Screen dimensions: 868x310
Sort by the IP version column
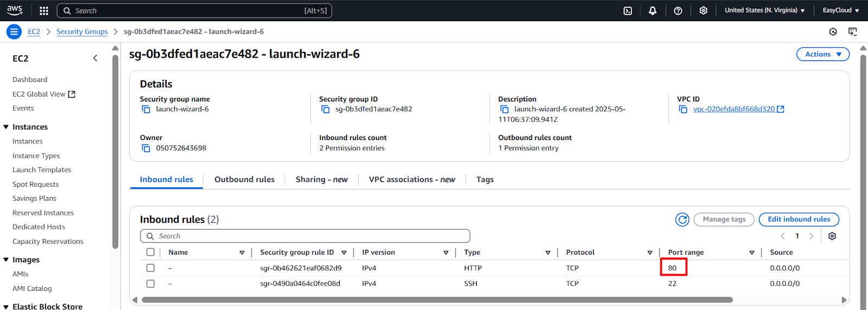(x=446, y=252)
